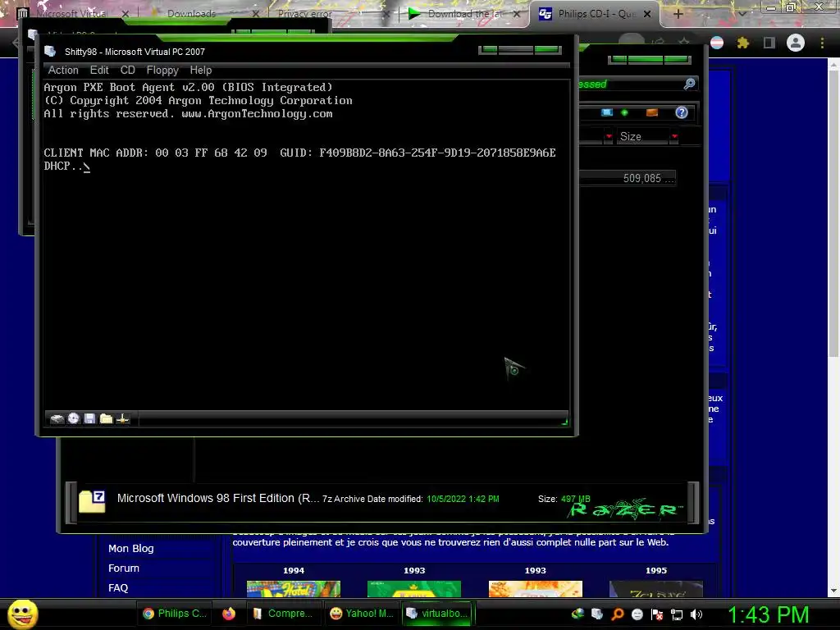Click the volume speaker tray icon
Image resolution: width=840 pixels, height=630 pixels.
click(696, 614)
